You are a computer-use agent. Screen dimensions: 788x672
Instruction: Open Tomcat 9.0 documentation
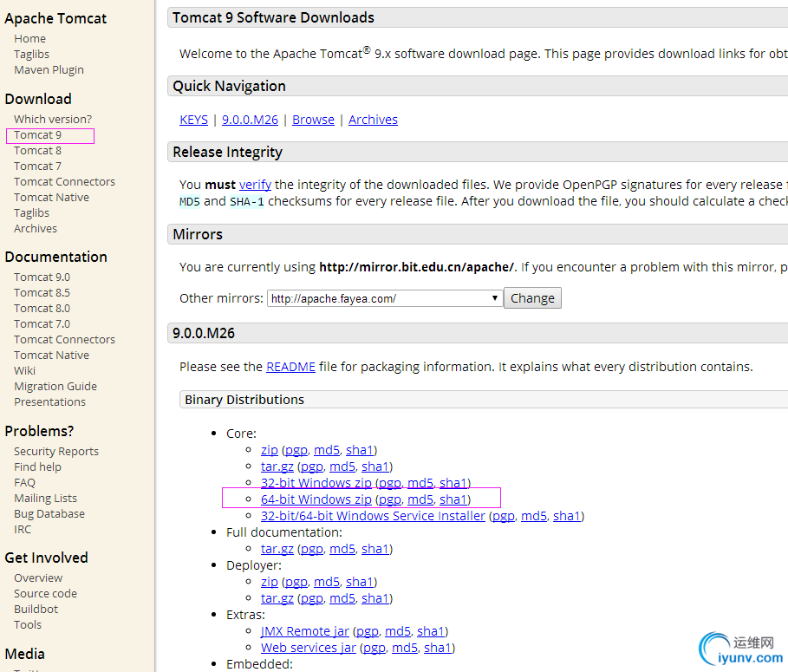pyautogui.click(x=42, y=277)
